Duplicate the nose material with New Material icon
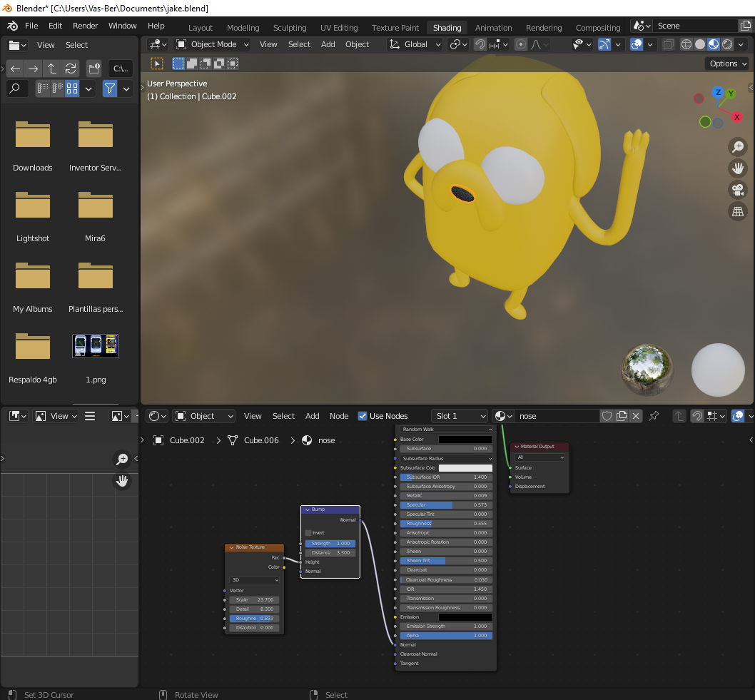The width and height of the screenshot is (755, 700). pos(622,416)
